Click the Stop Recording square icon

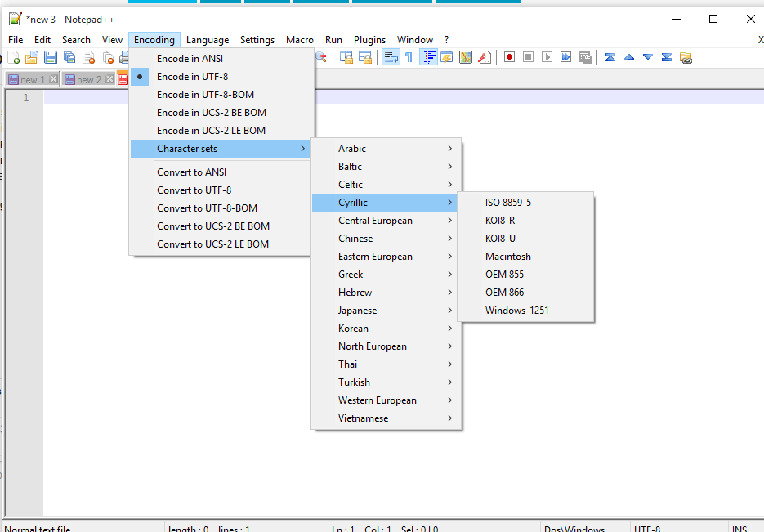coord(528,57)
